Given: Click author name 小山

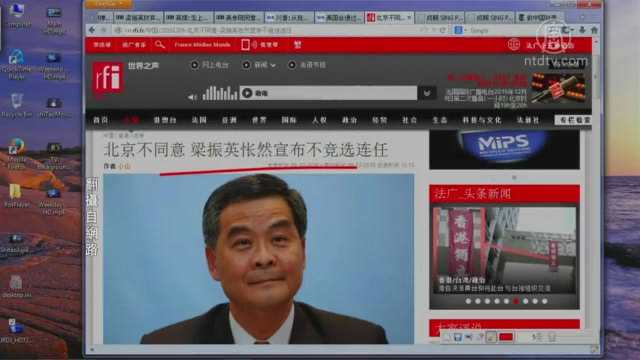Looking at the screenshot, I should pos(124,166).
